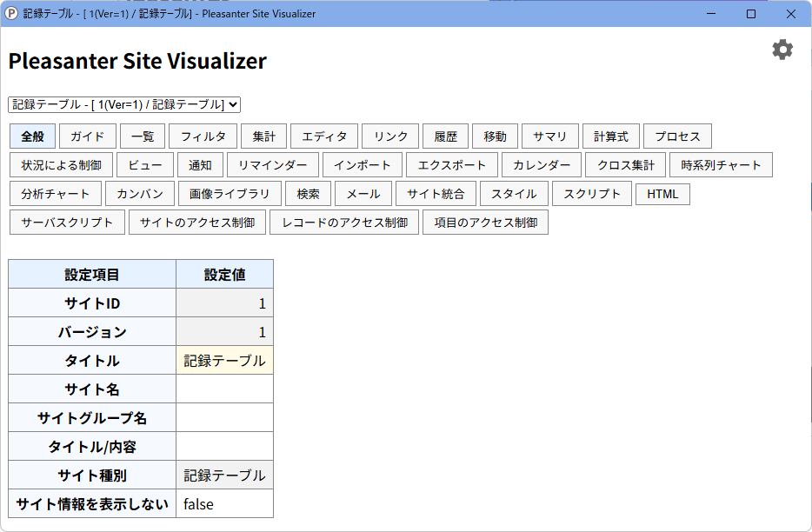Show the 計算式 tab
812x532 pixels.
point(611,136)
